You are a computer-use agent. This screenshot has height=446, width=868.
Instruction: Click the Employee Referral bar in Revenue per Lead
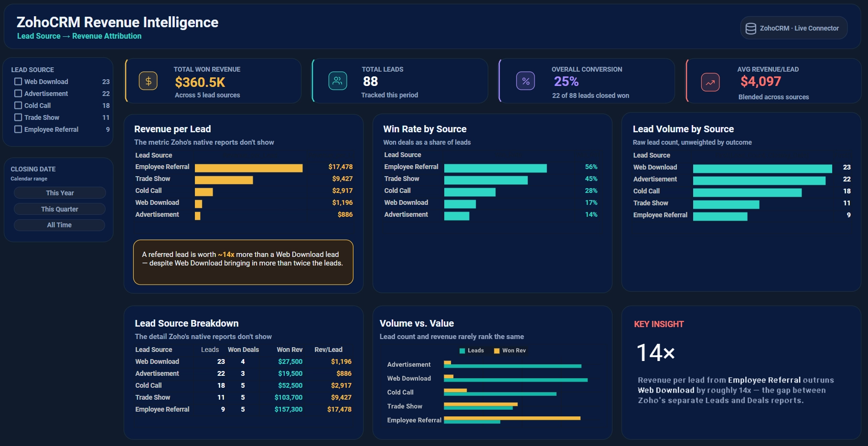(x=248, y=168)
